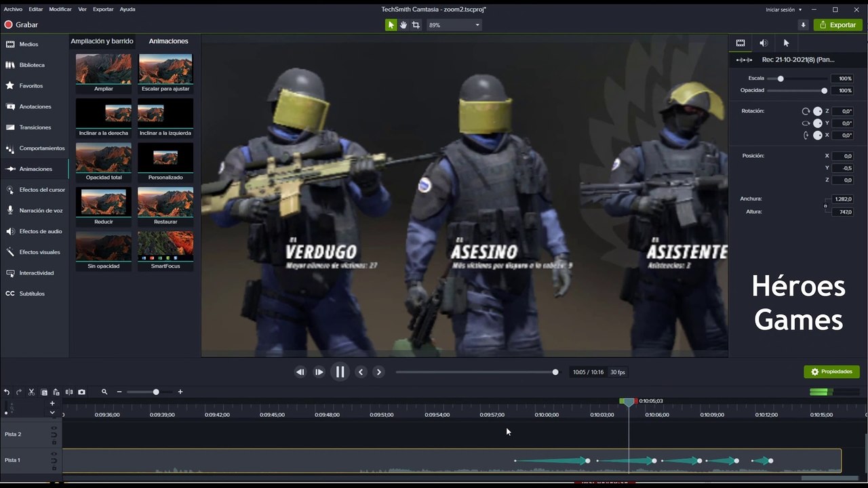Click the green Exportar button
Screen dimensions: 868x488
click(x=838, y=25)
